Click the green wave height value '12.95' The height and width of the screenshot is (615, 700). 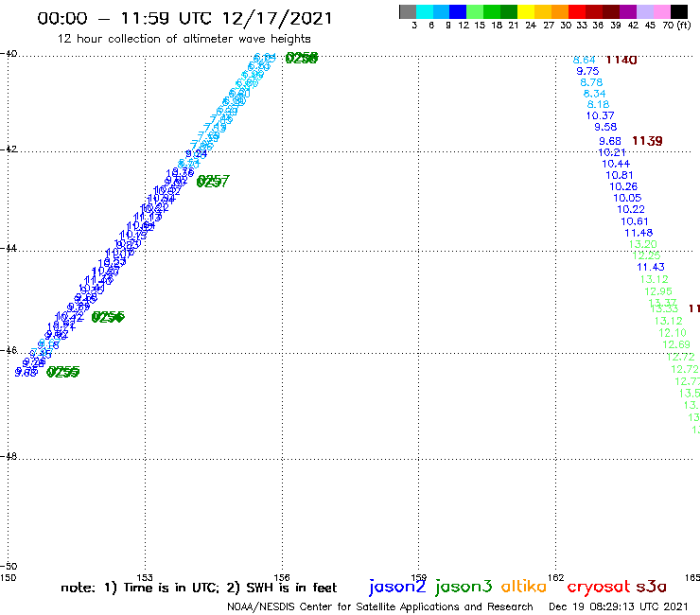coord(658,291)
